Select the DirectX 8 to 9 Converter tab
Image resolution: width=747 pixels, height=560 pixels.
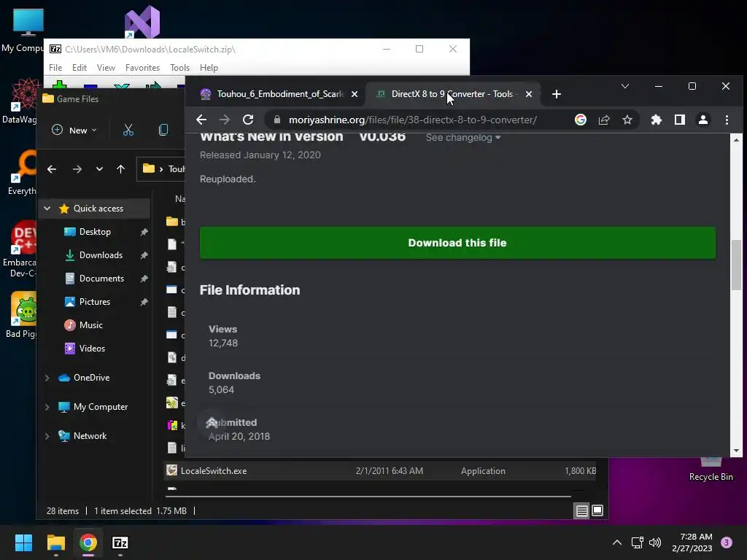tap(452, 94)
